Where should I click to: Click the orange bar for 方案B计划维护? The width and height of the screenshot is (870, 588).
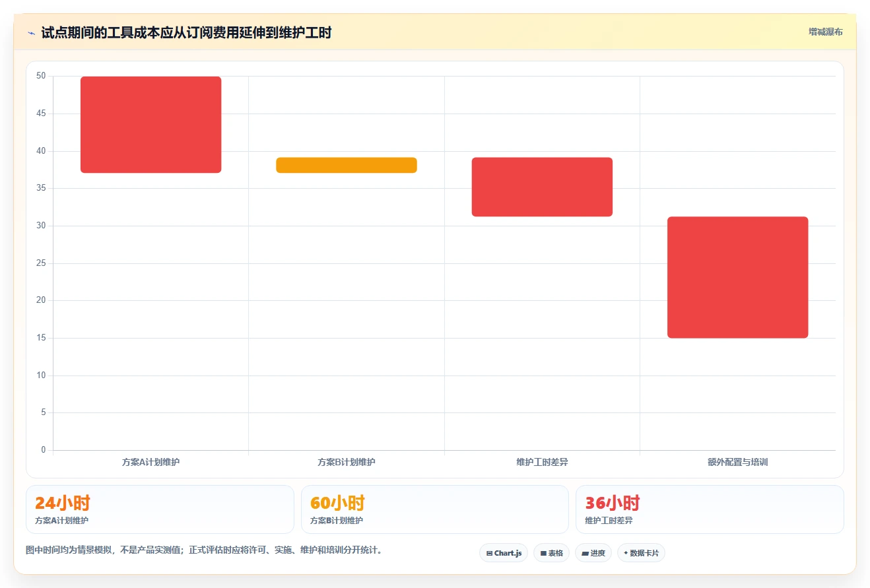click(x=347, y=165)
